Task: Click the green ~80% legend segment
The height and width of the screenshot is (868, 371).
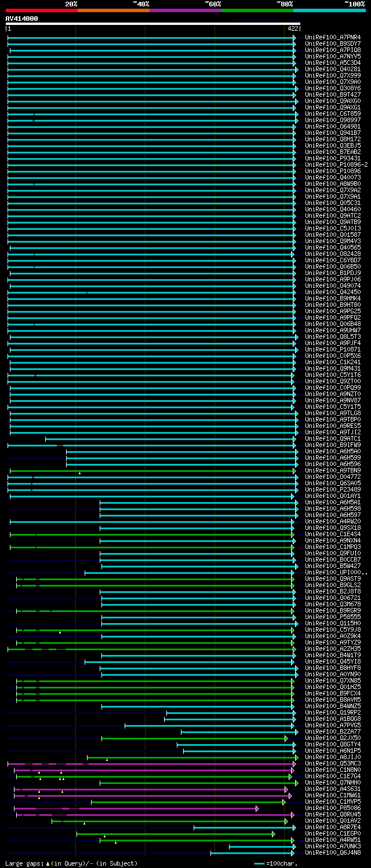Action: click(257, 10)
